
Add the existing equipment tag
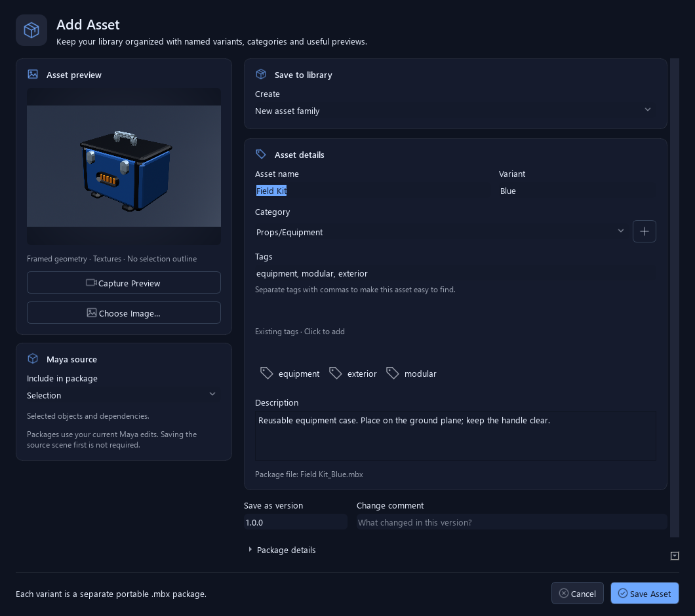coord(290,374)
